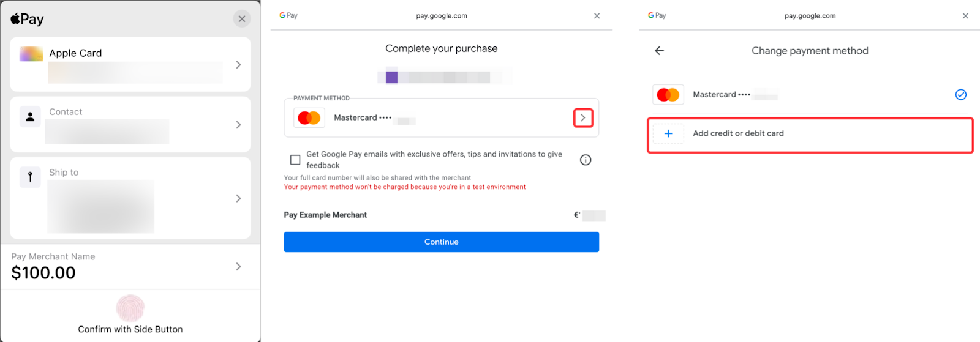The width and height of the screenshot is (980, 342).
Task: Click the Apple Pay logo
Action: point(27,19)
